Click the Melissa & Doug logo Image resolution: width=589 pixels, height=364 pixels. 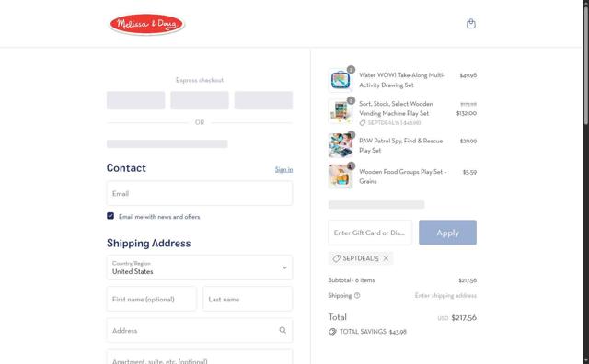coord(146,24)
